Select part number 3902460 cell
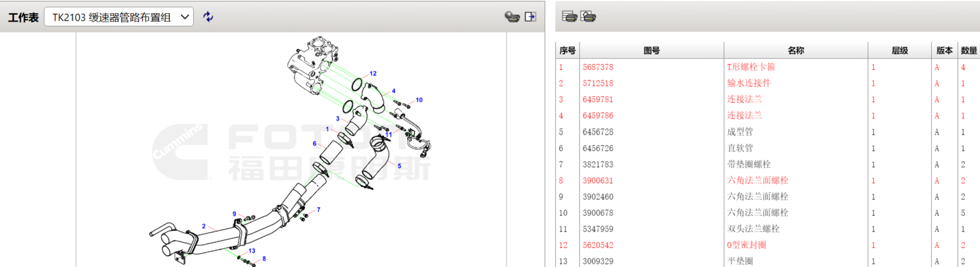 click(598, 197)
